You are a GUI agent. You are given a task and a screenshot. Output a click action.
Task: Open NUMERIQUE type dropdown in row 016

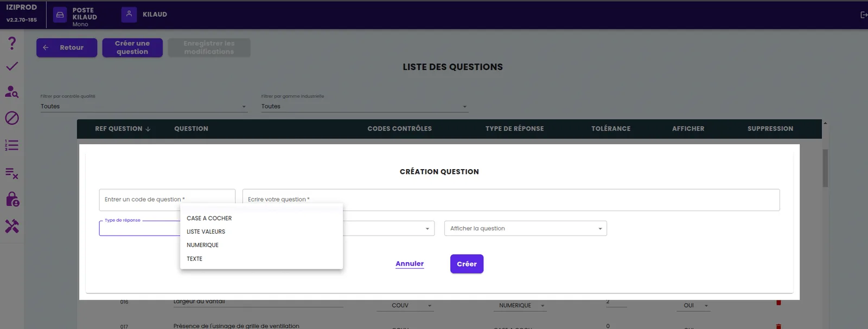coord(520,306)
